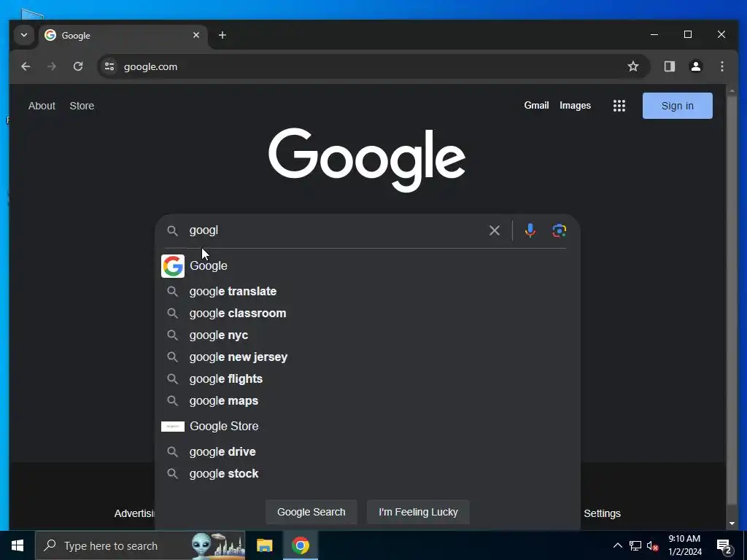Clear the search text with the X

point(495,230)
